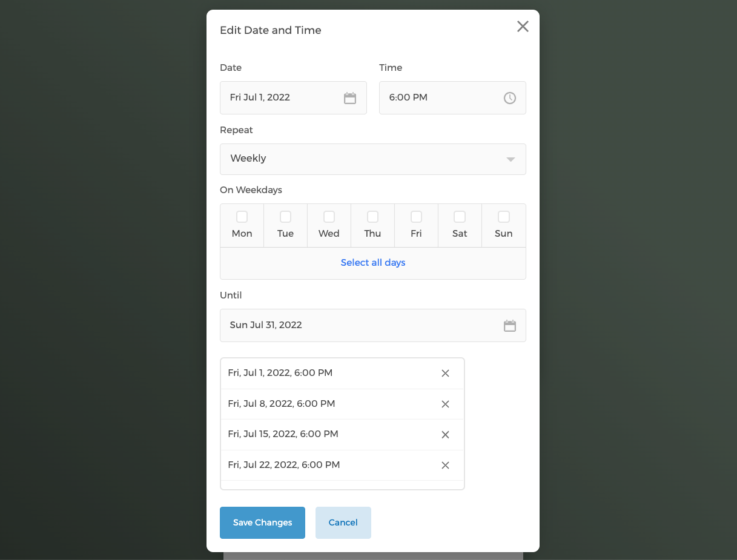Delete the Fri, Jul 22, 2022 occurrence
Image resolution: width=737 pixels, height=560 pixels.
pos(445,465)
